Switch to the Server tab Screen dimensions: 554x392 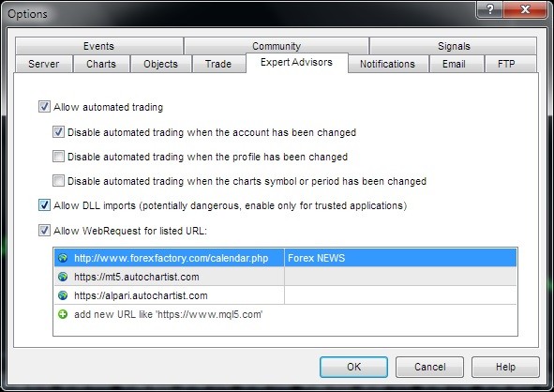(x=44, y=64)
